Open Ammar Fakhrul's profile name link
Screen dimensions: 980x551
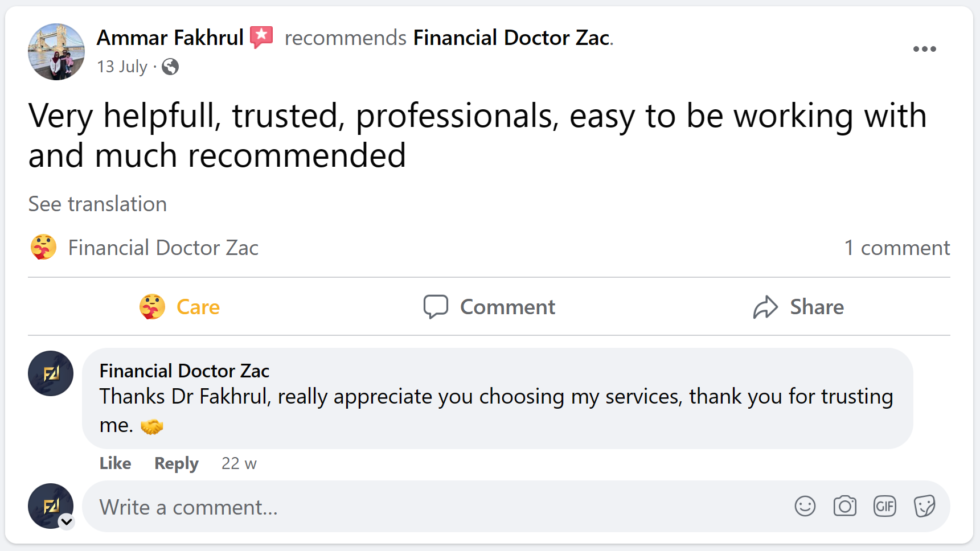point(170,38)
